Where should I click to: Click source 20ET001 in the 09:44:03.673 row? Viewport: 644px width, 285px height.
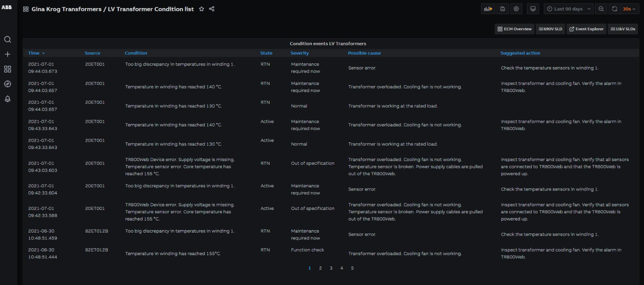click(x=95, y=64)
